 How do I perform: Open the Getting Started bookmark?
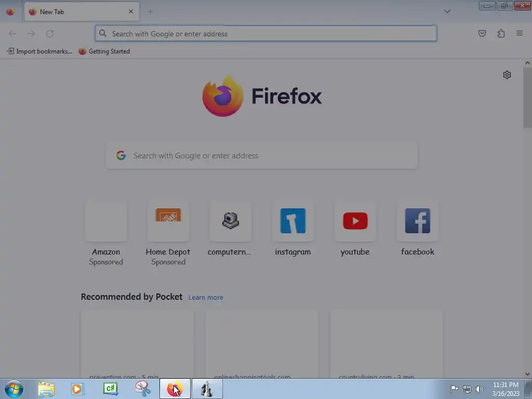(x=104, y=51)
